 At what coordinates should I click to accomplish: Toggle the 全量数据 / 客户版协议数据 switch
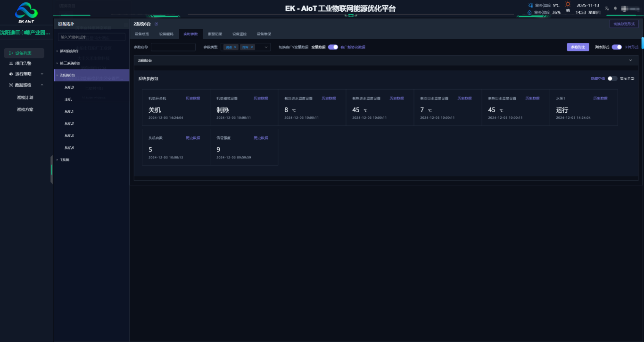tap(333, 47)
